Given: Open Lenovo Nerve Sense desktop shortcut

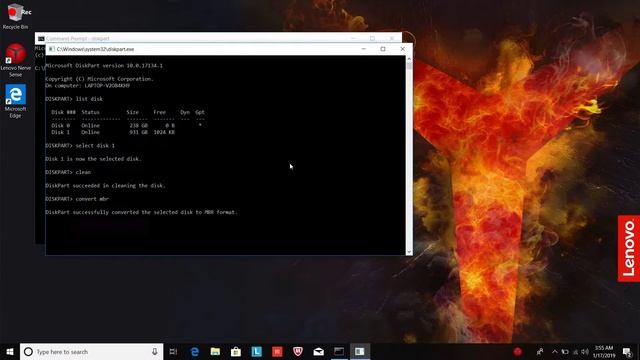Looking at the screenshot, I should click(15, 60).
